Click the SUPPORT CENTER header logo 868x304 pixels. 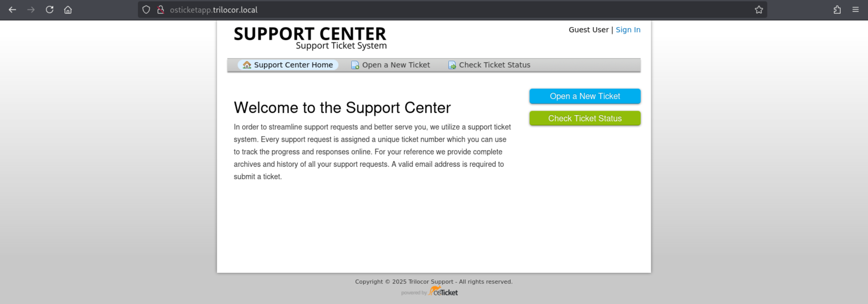[310, 38]
